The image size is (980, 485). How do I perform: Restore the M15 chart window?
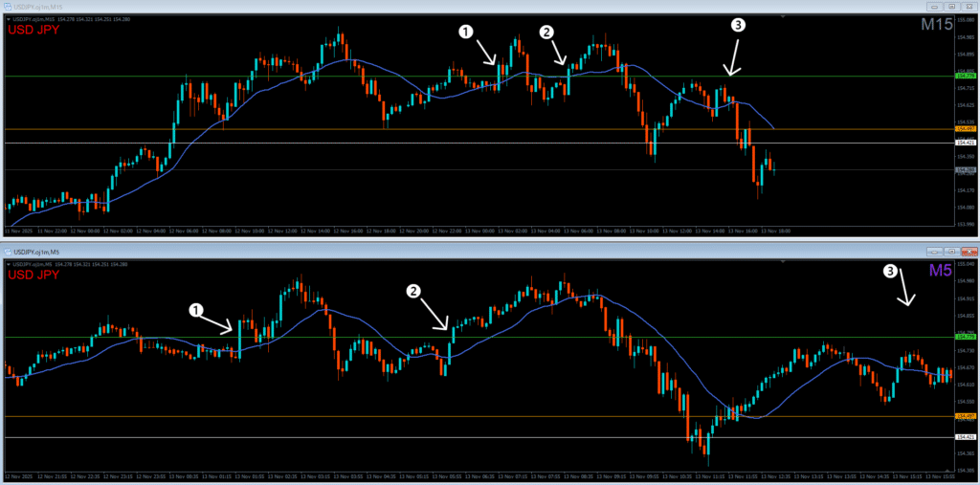(952, 7)
